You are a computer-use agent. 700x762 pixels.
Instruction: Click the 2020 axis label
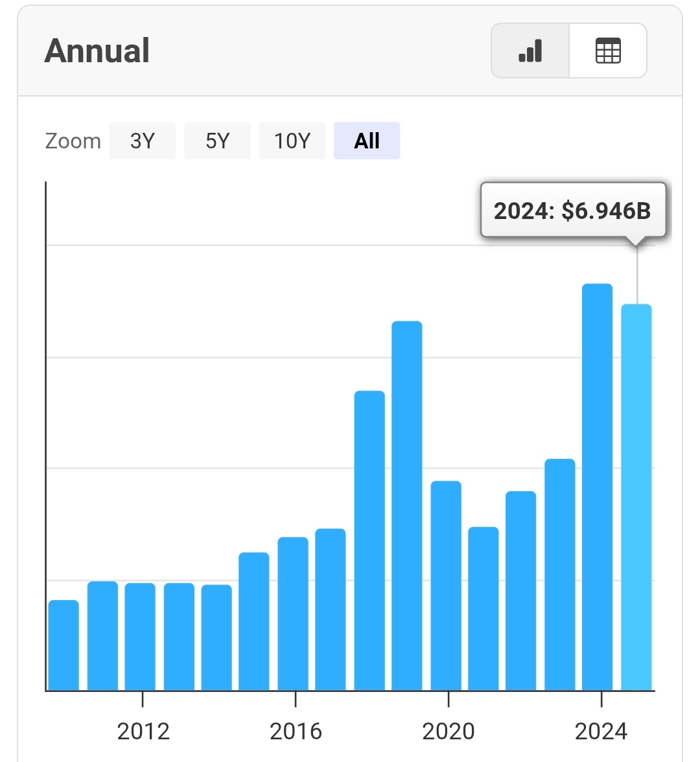coord(449,732)
